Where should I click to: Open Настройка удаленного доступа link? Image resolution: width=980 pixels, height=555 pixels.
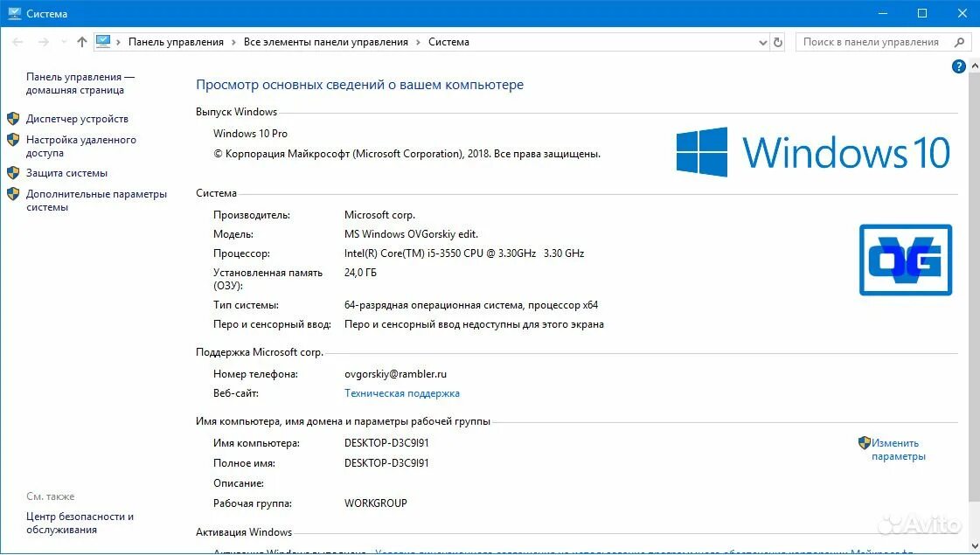click(80, 146)
